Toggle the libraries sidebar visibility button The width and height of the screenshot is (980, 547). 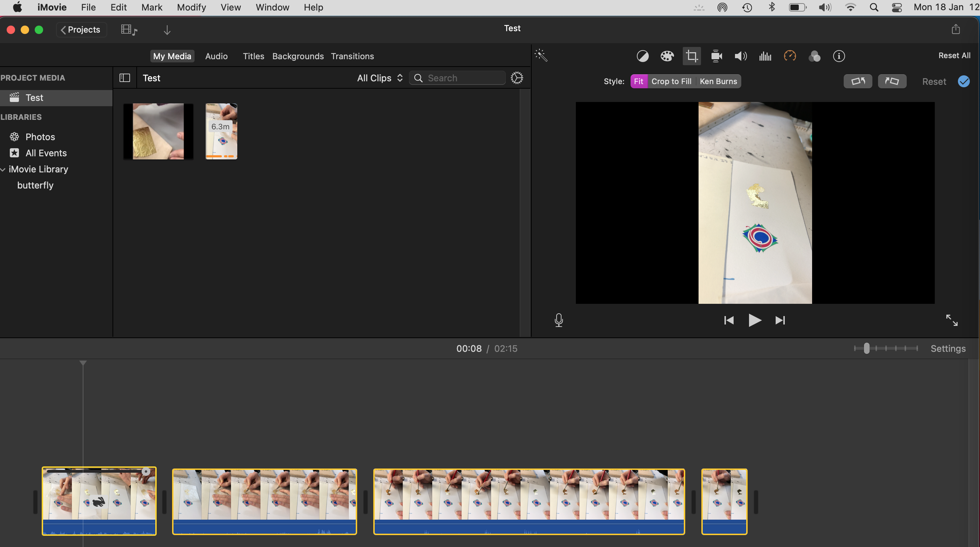coord(125,78)
